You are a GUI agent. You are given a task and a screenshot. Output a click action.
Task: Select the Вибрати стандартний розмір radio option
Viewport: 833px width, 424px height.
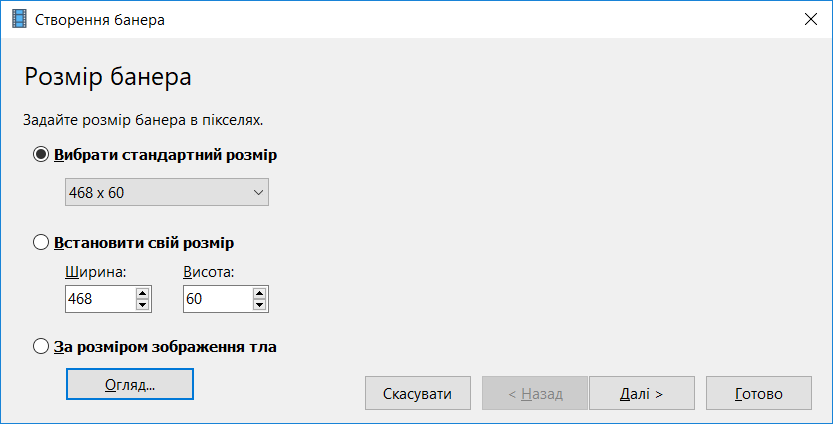point(41,155)
